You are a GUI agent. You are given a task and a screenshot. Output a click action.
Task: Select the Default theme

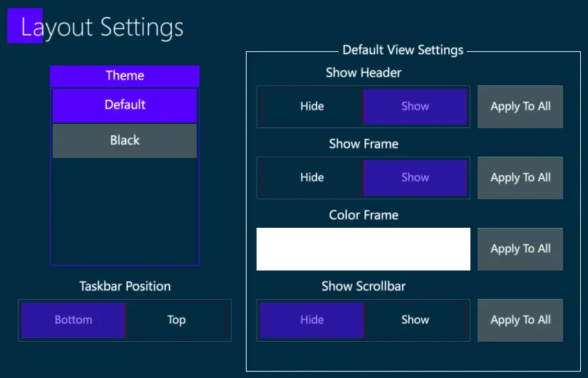click(x=125, y=105)
